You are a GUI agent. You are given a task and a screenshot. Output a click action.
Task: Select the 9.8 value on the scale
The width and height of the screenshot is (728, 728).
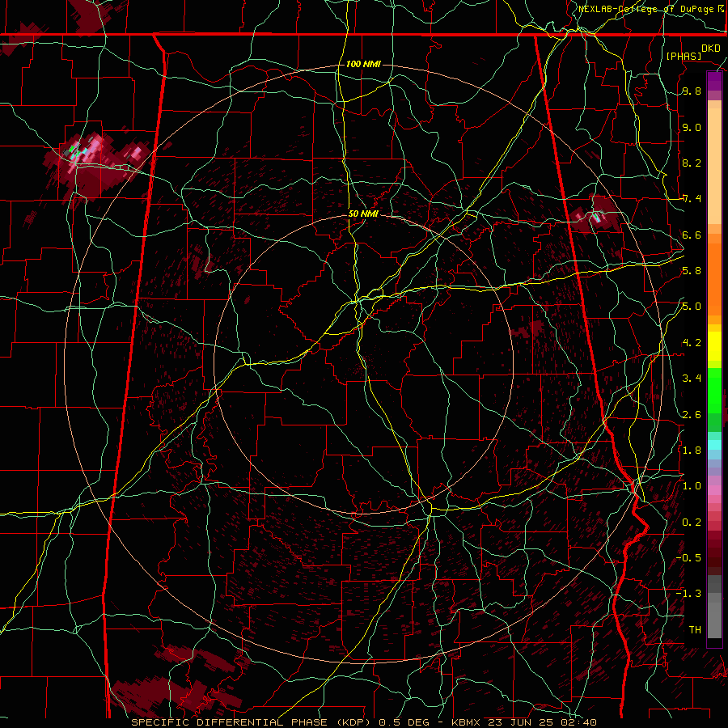coord(692,91)
